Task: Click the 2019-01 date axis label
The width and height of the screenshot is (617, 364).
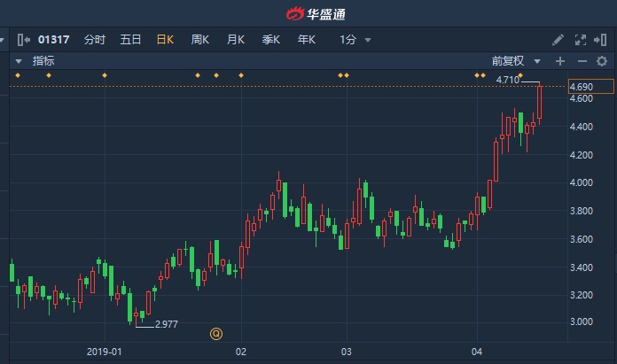Action: point(105,352)
